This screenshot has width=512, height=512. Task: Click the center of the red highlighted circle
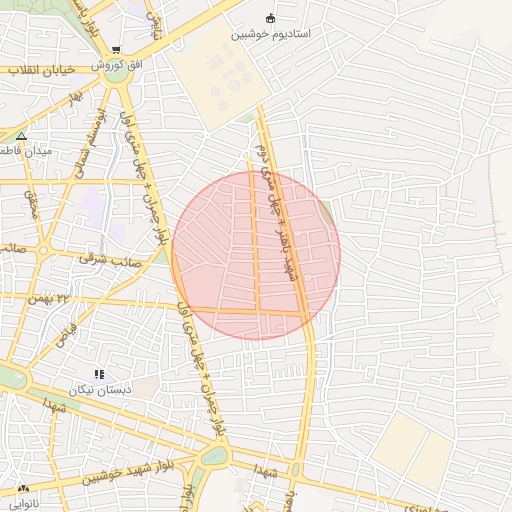256,255
